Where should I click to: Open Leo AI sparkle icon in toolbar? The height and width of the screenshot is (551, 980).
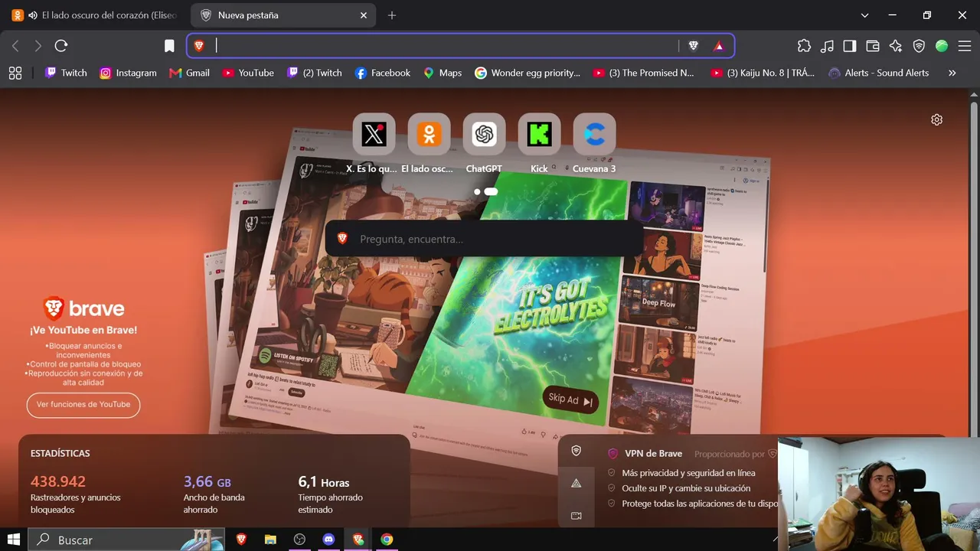896,46
